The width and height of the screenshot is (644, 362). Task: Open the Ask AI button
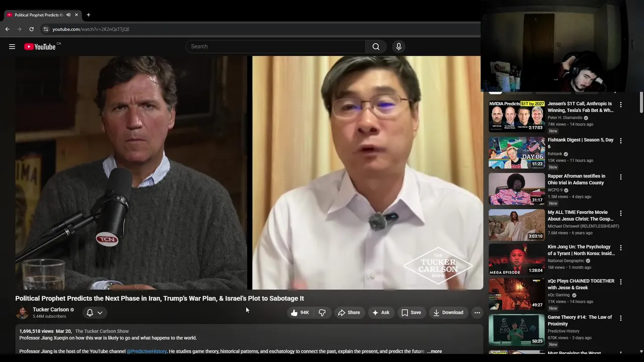click(381, 313)
